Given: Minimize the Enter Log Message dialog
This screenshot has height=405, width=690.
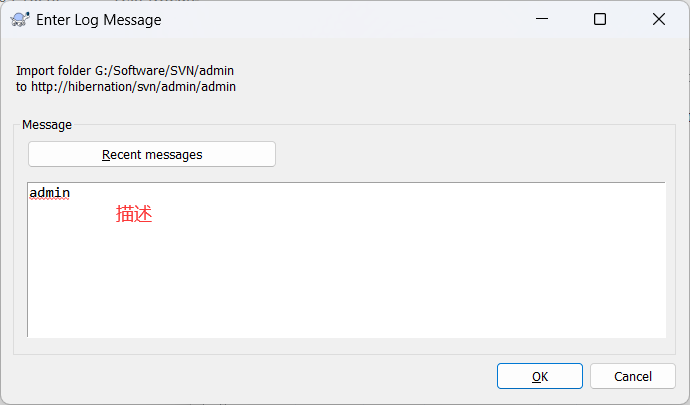Looking at the screenshot, I should 542,19.
